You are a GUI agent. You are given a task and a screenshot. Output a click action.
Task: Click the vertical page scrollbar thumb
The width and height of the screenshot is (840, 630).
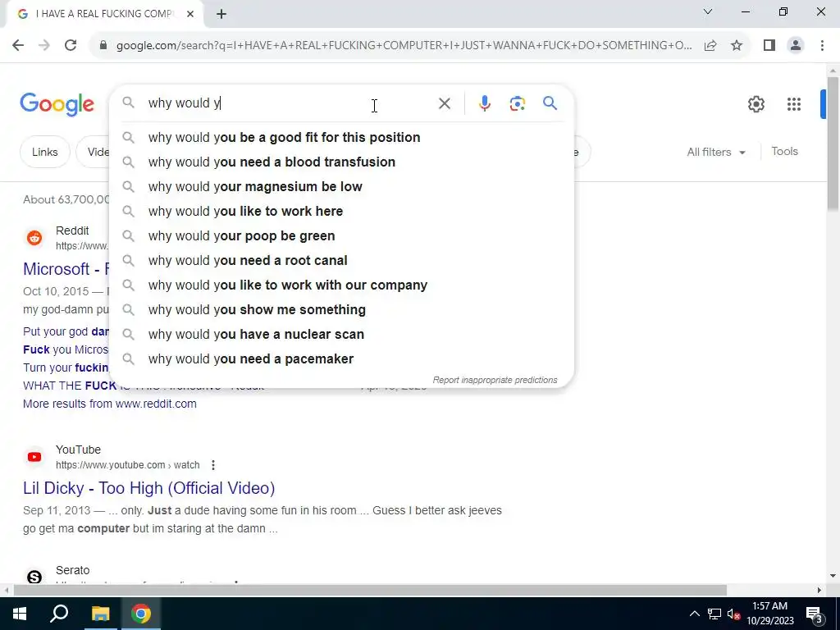coord(833,143)
